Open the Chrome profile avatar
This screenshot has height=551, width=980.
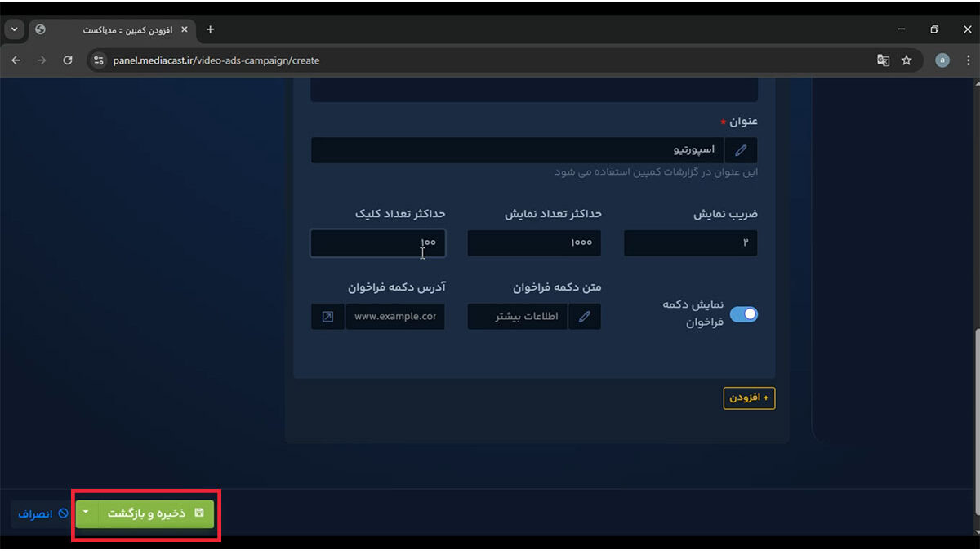point(942,60)
